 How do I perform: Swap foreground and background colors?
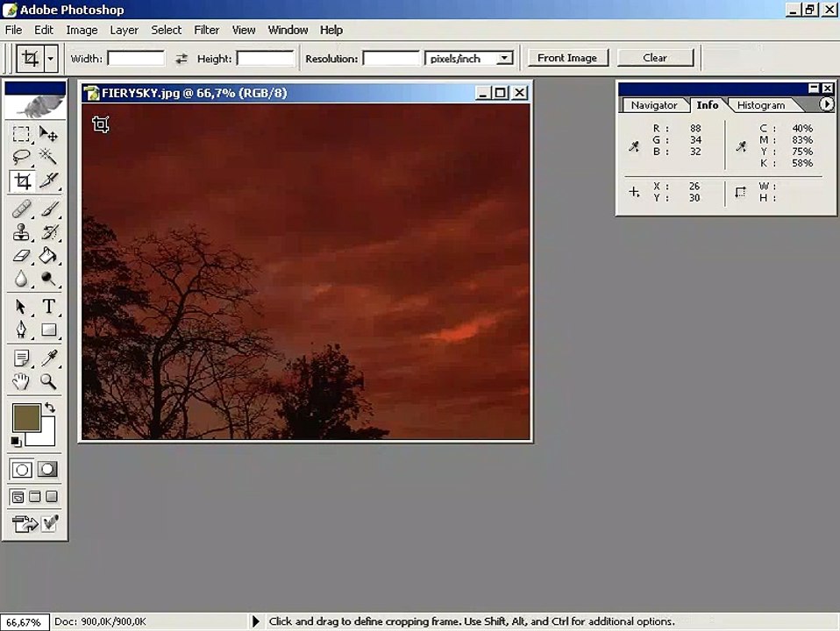coord(50,408)
